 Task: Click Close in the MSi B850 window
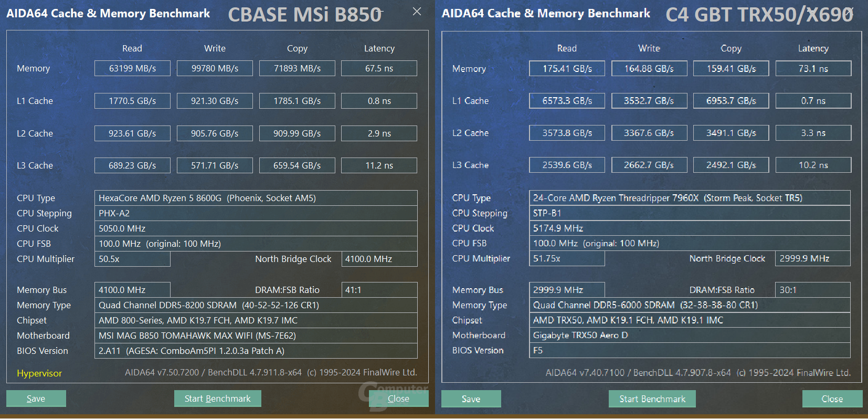click(398, 399)
